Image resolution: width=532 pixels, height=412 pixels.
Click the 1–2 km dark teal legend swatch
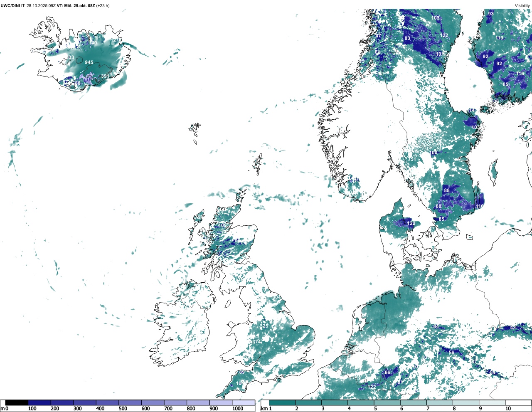pos(282,402)
